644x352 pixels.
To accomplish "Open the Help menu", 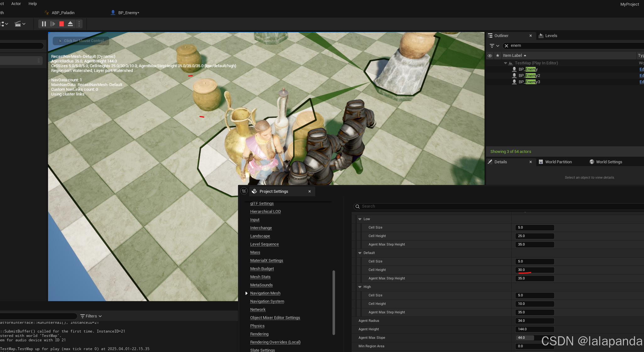I will point(33,4).
